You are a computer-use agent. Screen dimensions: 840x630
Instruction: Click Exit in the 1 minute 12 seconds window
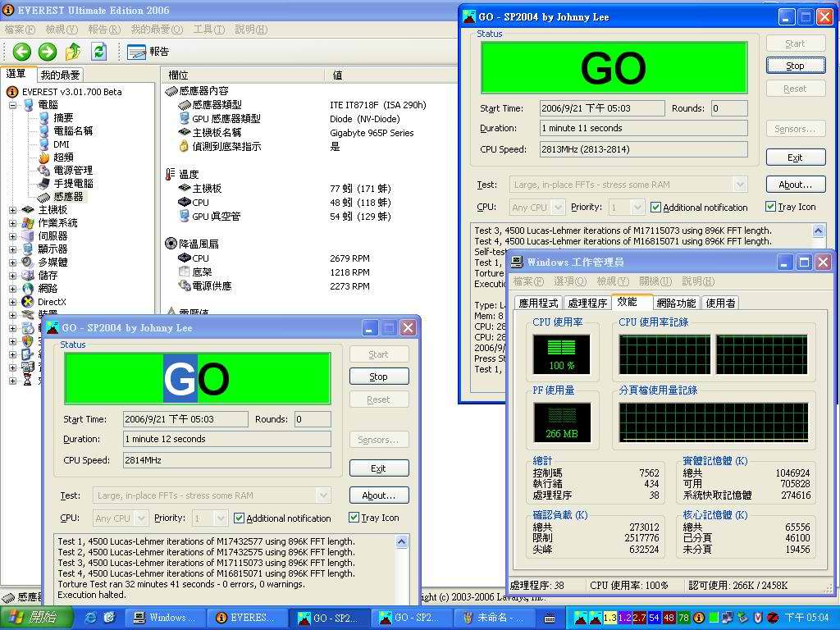click(379, 468)
